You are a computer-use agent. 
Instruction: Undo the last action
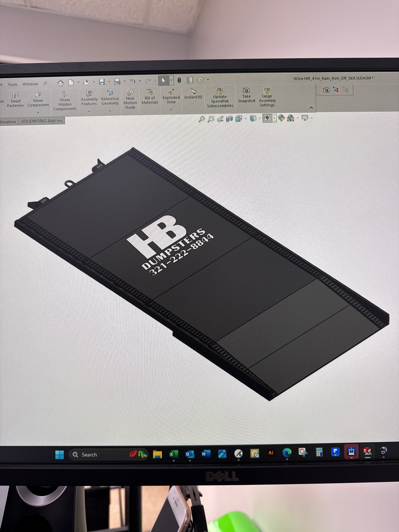[x=132, y=81]
